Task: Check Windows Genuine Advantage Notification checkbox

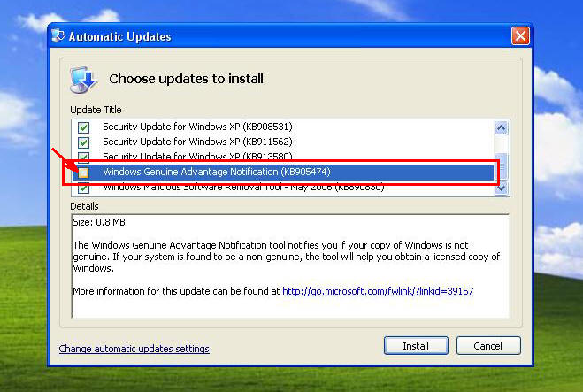Action: tap(84, 173)
